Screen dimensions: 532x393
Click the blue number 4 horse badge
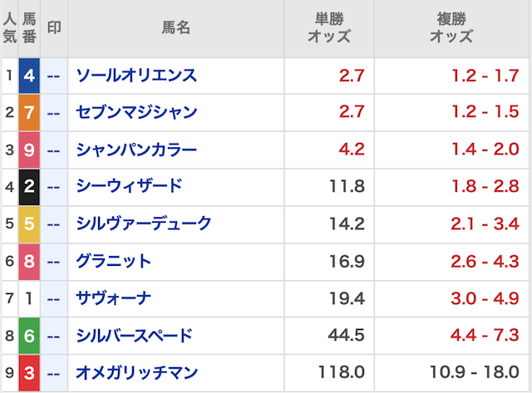click(x=29, y=76)
